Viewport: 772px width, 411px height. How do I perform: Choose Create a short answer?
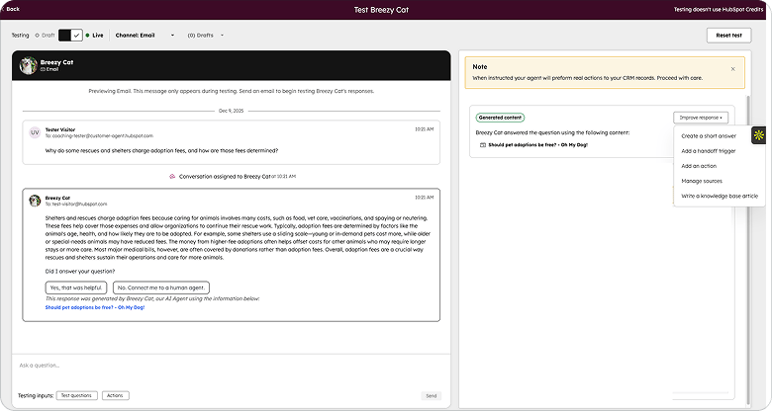coord(708,136)
